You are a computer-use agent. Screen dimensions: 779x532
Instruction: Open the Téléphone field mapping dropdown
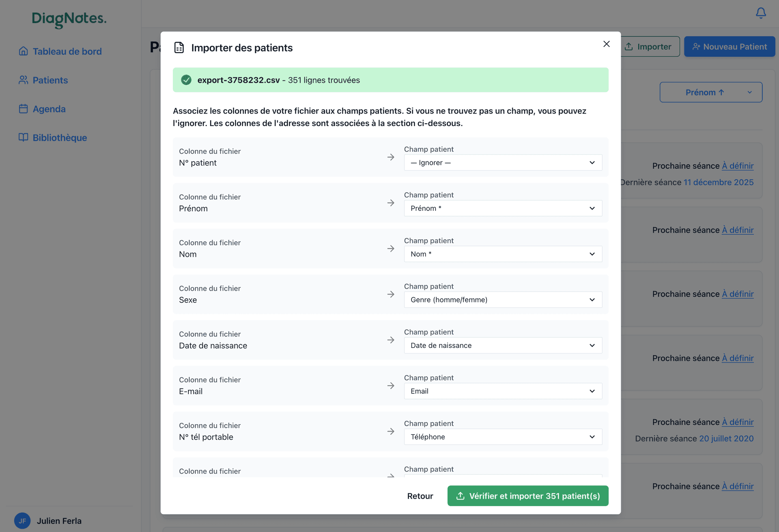503,437
